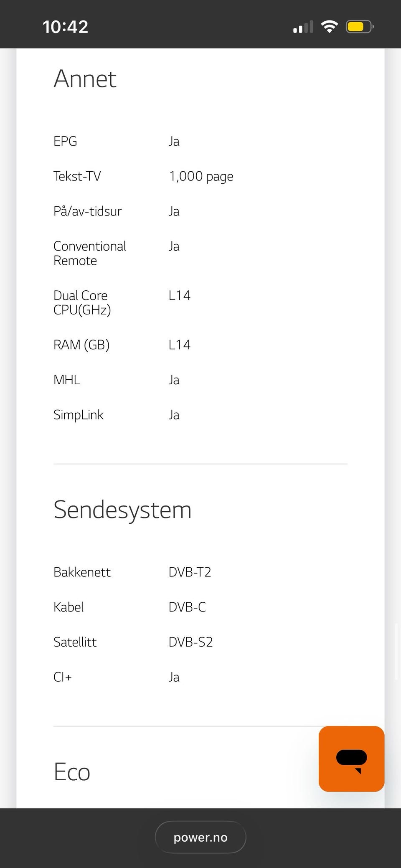
Task: Click the Sendesystem section heading
Action: (x=122, y=510)
